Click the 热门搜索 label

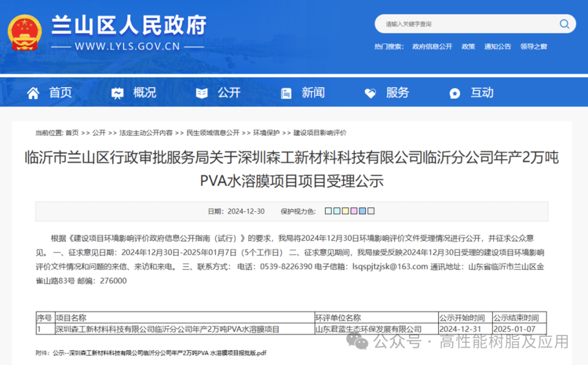389,46
